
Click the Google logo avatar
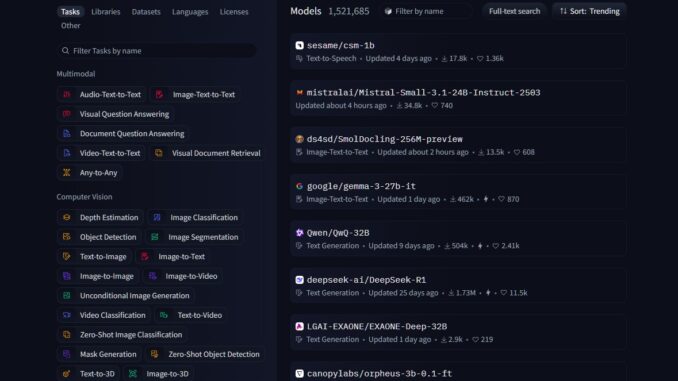[x=299, y=186]
